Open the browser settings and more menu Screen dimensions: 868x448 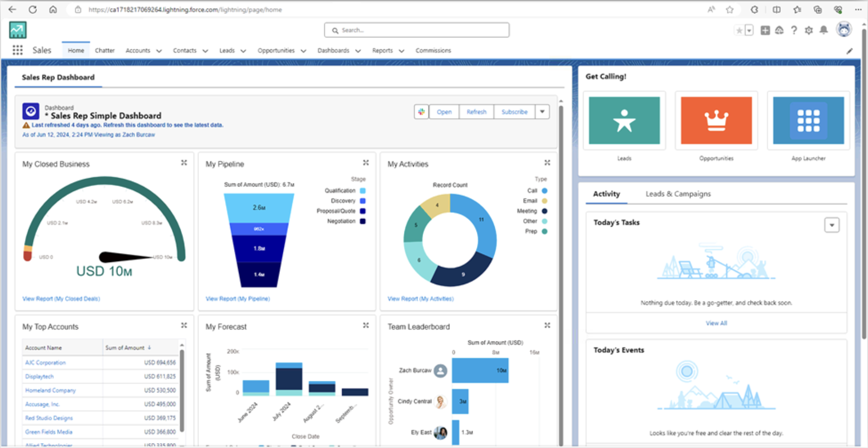(858, 9)
